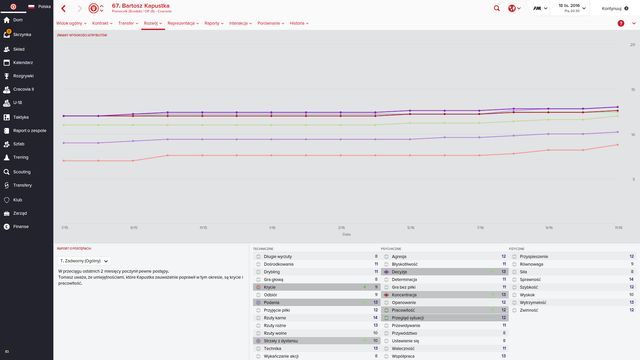Expand the date and time dropdown
The image size is (640, 360).
(x=584, y=8)
